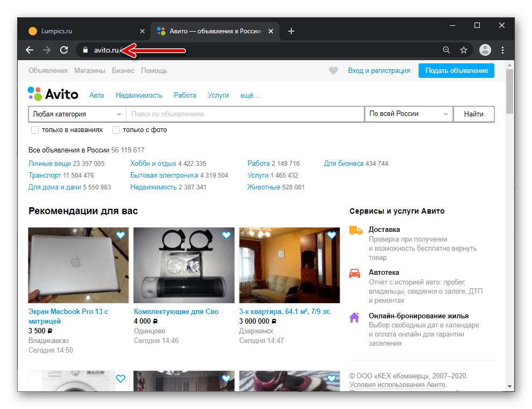The width and height of the screenshot is (532, 409).
Task: Click the page vertical scrollbar thumb
Action: tap(509, 91)
